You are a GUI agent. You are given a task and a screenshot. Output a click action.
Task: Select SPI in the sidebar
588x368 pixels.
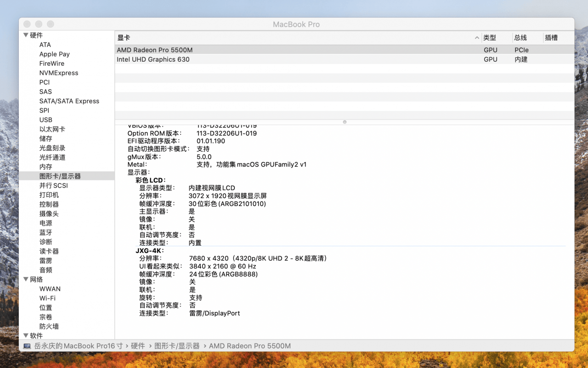(x=44, y=110)
